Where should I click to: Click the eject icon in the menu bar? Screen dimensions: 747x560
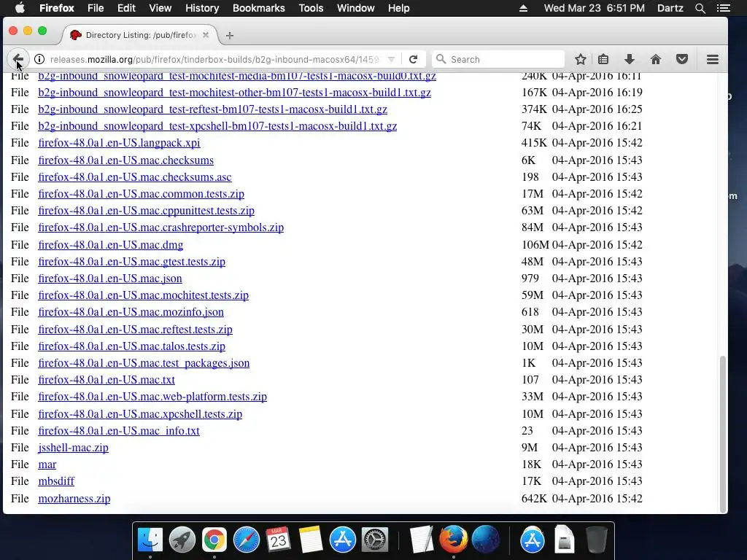(523, 8)
